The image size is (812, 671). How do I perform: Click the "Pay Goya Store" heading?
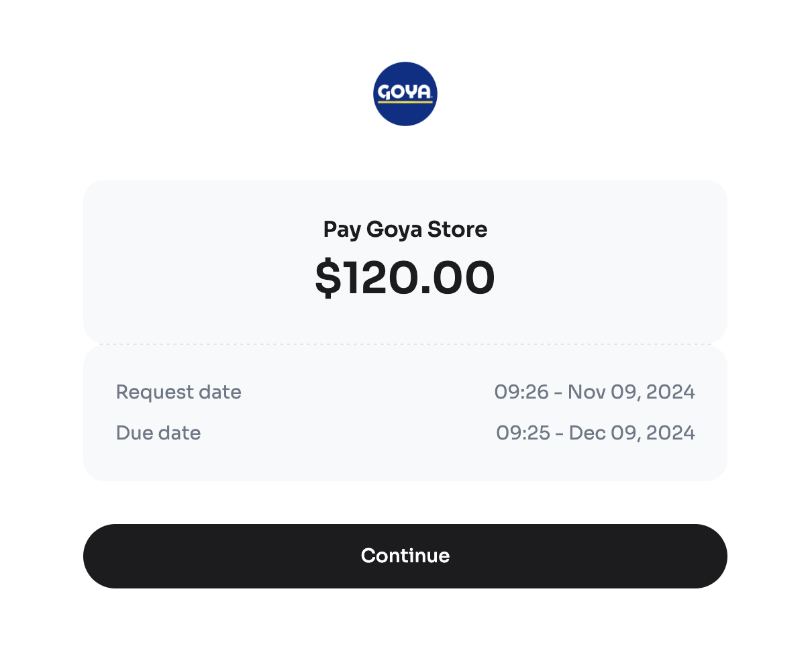coord(405,229)
